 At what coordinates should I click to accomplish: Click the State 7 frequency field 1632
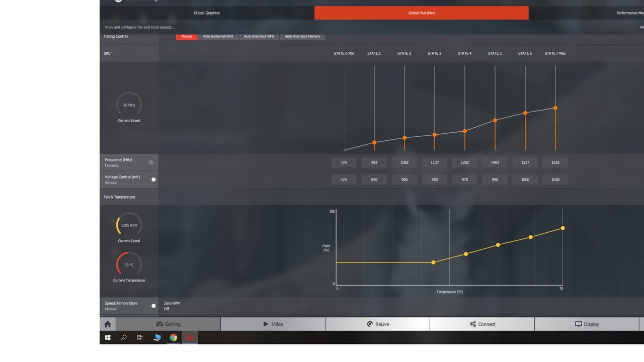pos(555,162)
